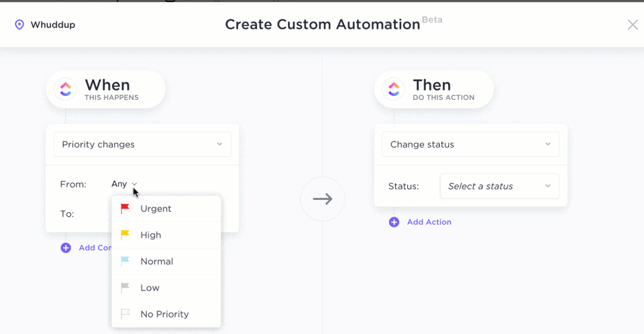Click the location pin icon beside Whuddup
The image size is (644, 334).
(19, 25)
